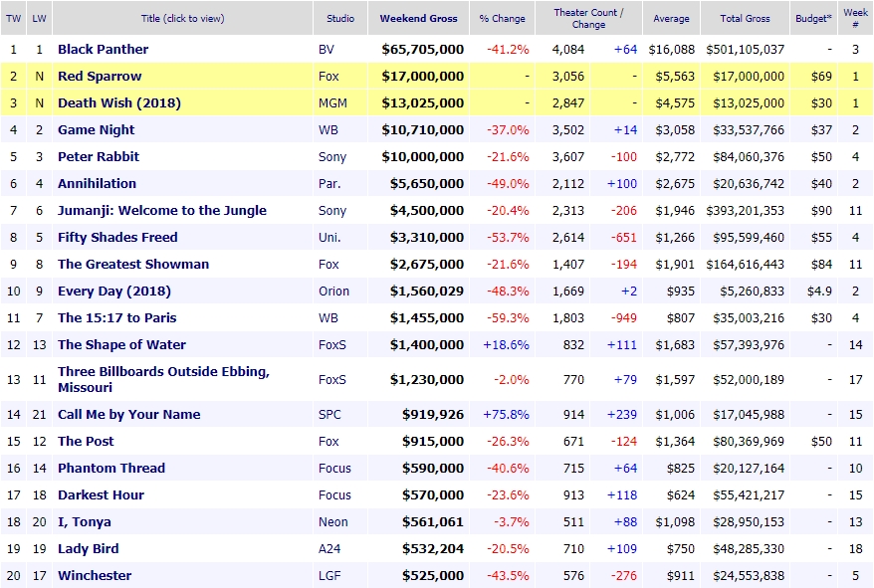Open the Neon studio link
The image size is (874, 588).
tap(332, 521)
